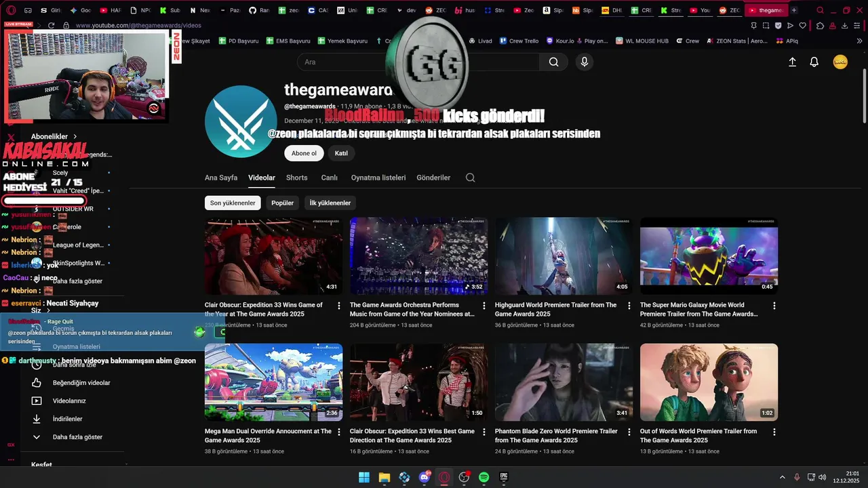Open the new browser tab button
The width and height of the screenshot is (868, 488).
(794, 10)
